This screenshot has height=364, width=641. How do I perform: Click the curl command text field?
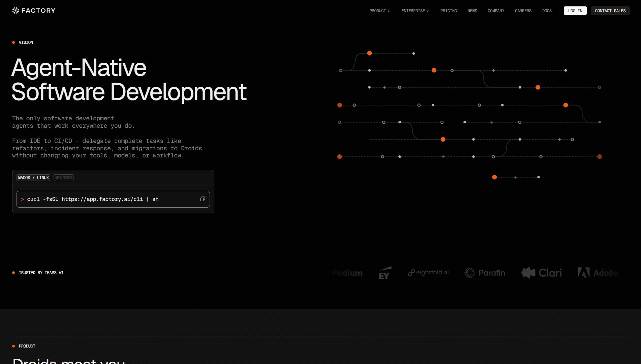(x=113, y=199)
